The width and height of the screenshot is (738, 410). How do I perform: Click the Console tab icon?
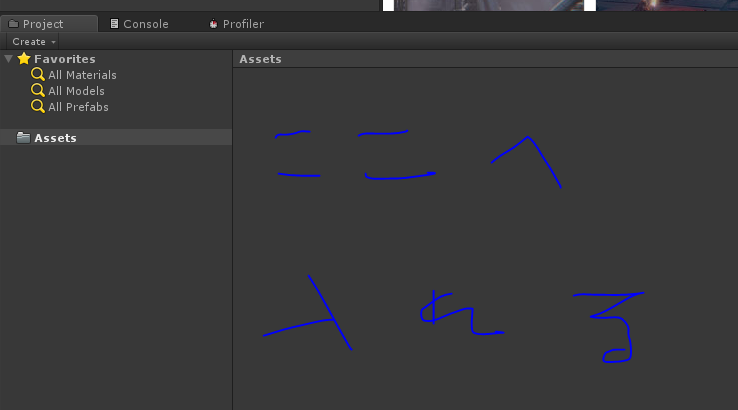point(114,24)
